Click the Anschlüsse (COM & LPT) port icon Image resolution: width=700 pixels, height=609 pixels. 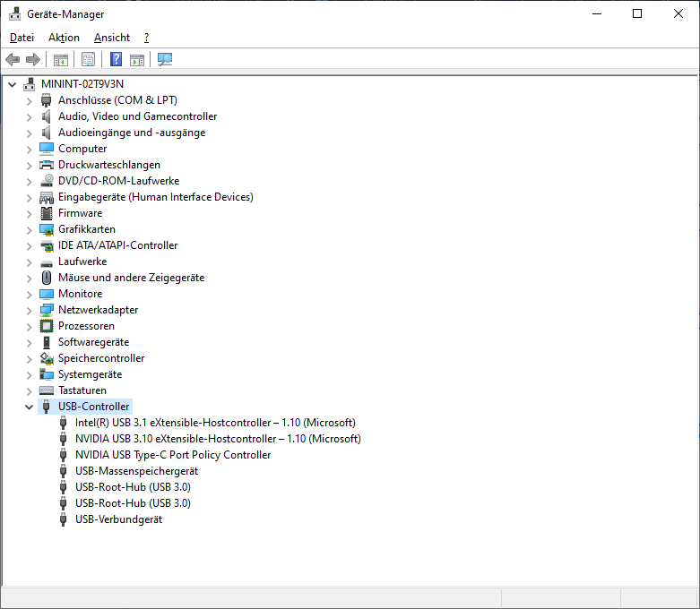(x=46, y=100)
